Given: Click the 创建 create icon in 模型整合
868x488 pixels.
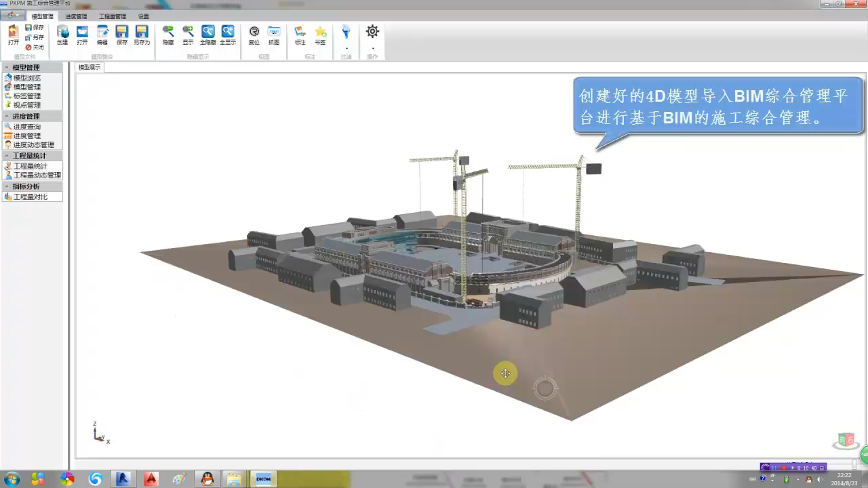Looking at the screenshot, I should click(x=62, y=35).
